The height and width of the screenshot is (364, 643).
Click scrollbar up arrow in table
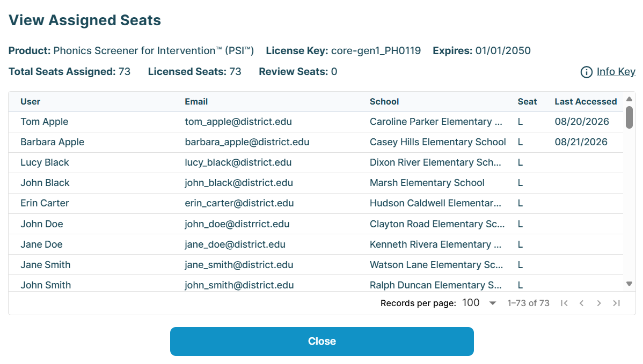pyautogui.click(x=629, y=99)
